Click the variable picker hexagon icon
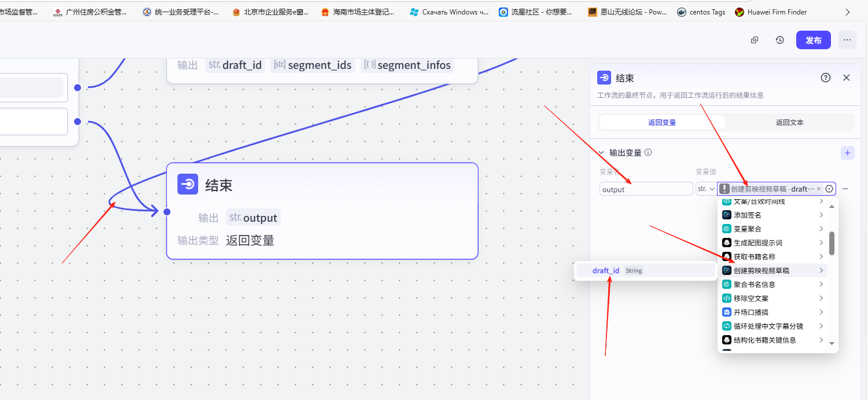Viewport: 868px width, 400px height. pyautogui.click(x=829, y=189)
